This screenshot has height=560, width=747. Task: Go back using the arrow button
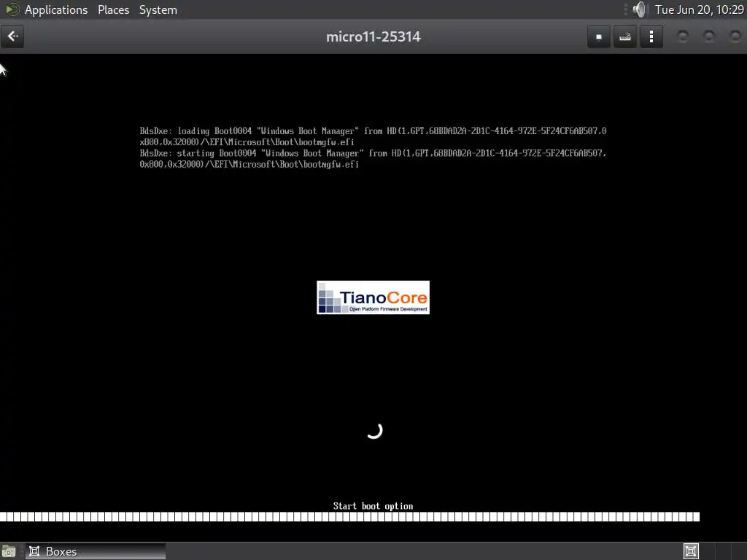[x=12, y=36]
